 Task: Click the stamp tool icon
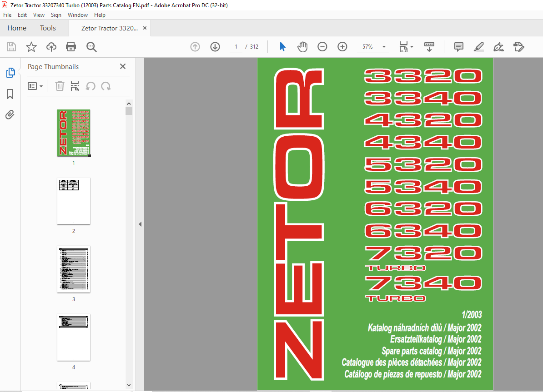coord(519,47)
